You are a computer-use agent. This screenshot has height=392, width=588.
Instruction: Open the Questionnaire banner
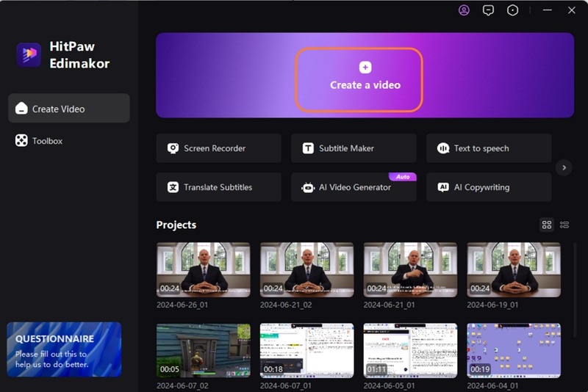point(64,349)
